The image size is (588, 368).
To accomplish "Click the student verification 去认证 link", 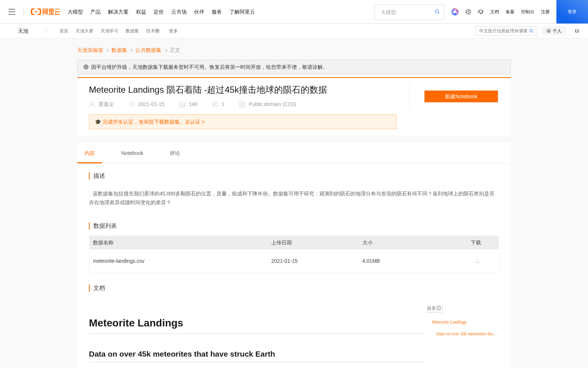I will [195, 122].
